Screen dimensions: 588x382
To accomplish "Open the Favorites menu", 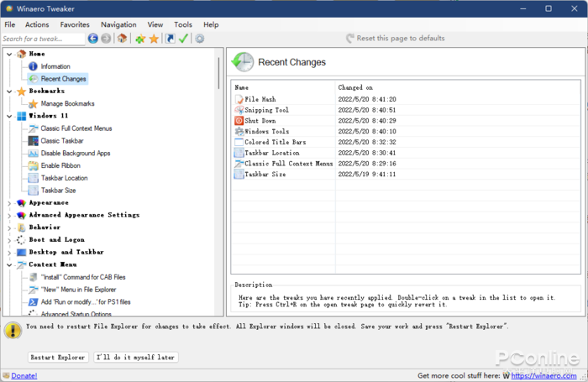I will point(75,25).
